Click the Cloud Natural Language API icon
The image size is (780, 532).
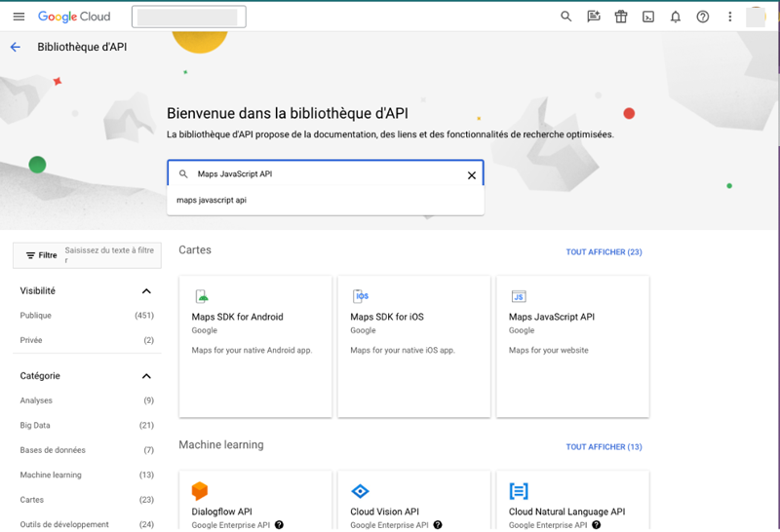(x=519, y=491)
